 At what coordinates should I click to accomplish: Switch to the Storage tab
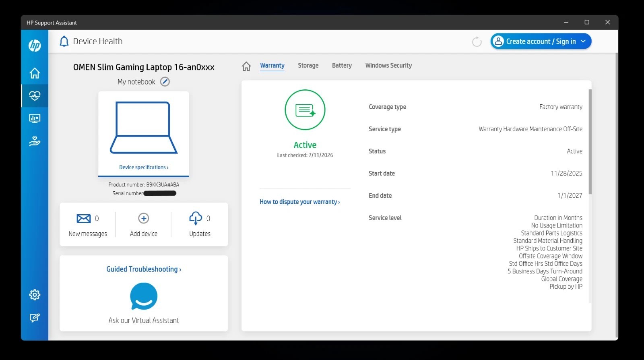(x=308, y=65)
